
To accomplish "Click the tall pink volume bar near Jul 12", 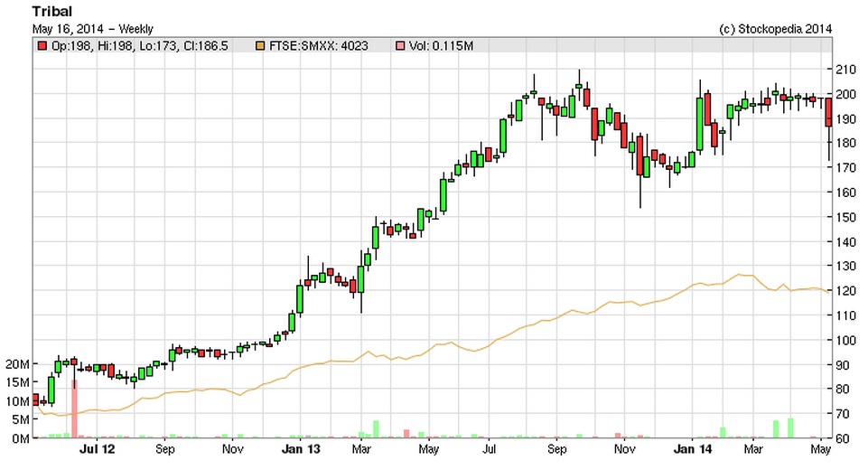I will point(74,409).
